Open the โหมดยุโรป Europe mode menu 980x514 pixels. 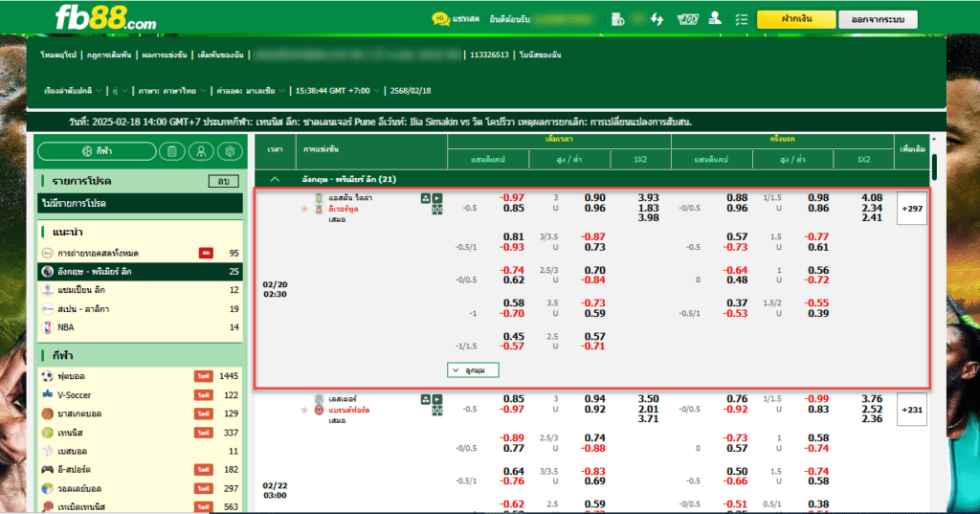click(58, 55)
